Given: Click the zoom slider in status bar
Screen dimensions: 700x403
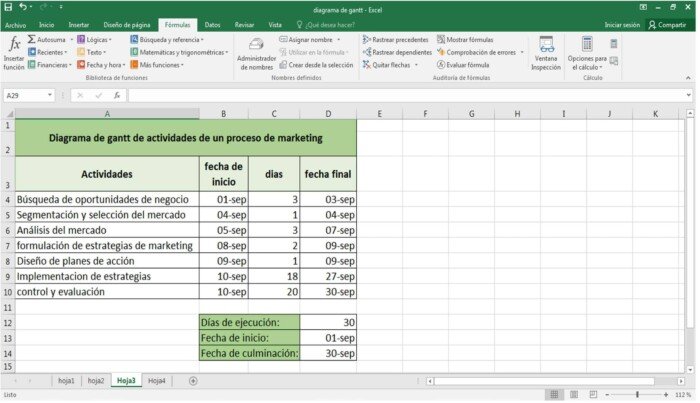Looking at the screenshot, I should coord(638,395).
